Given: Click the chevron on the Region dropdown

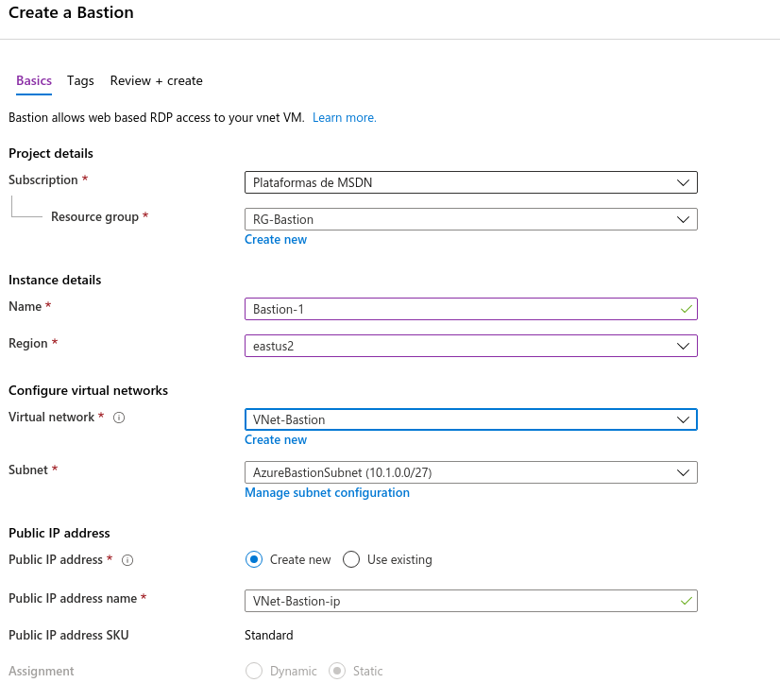Looking at the screenshot, I should 683,346.
